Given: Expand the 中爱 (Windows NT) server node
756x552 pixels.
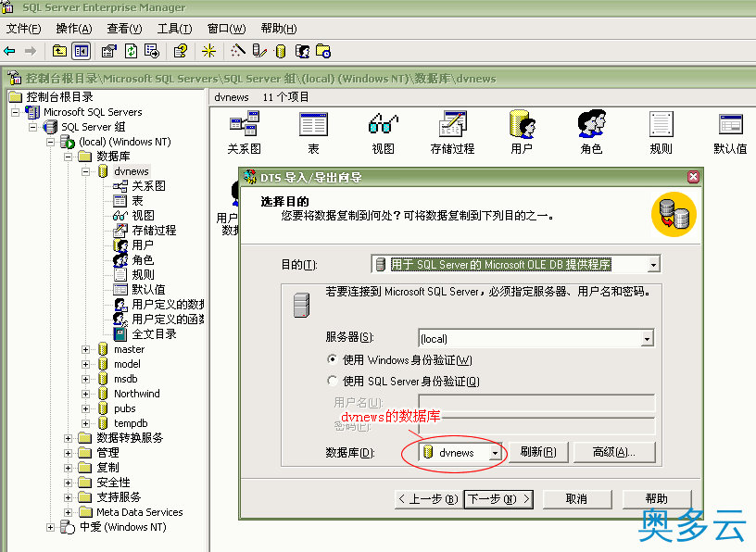Looking at the screenshot, I should [50, 527].
